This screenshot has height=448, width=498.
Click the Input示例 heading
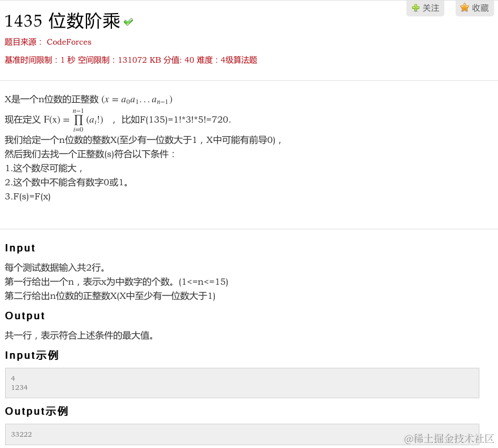point(32,355)
